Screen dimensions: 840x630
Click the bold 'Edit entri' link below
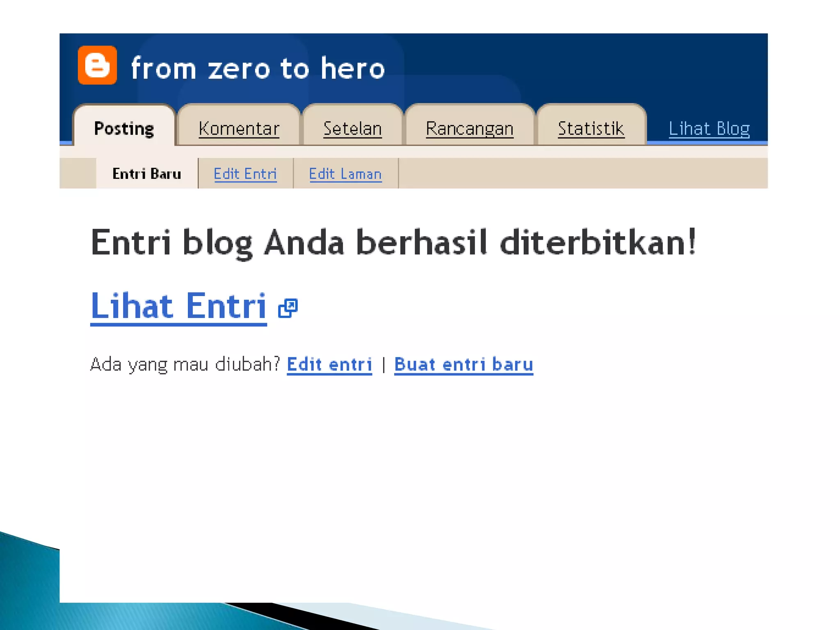click(329, 364)
